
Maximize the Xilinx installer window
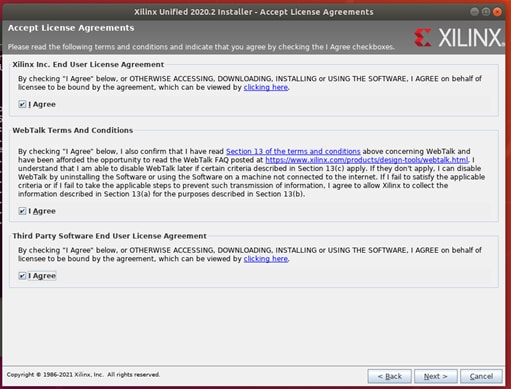click(486, 12)
